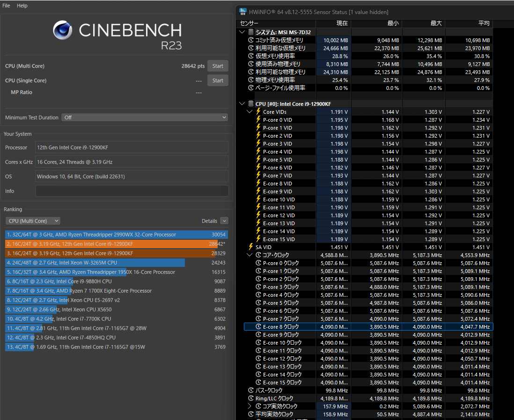Select the Core i9-9880H ranking entry
This screenshot has height=420, width=514.
click(117, 281)
